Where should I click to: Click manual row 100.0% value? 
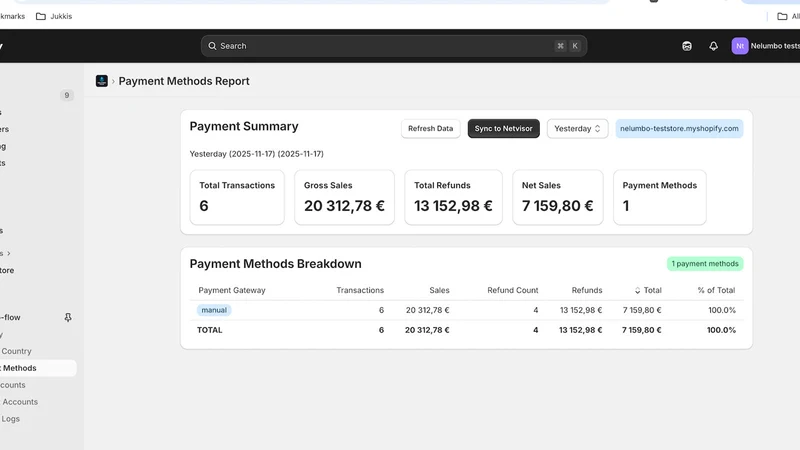(x=722, y=310)
